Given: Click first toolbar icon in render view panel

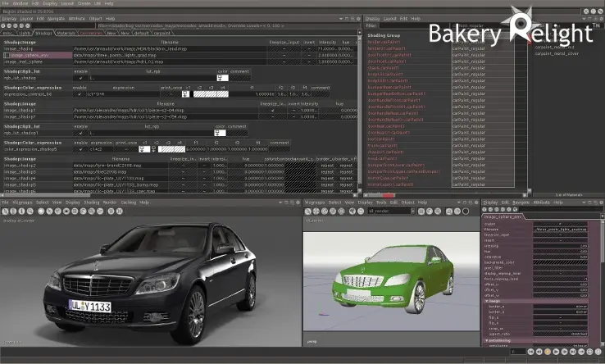Looking at the screenshot, I should [5, 212].
